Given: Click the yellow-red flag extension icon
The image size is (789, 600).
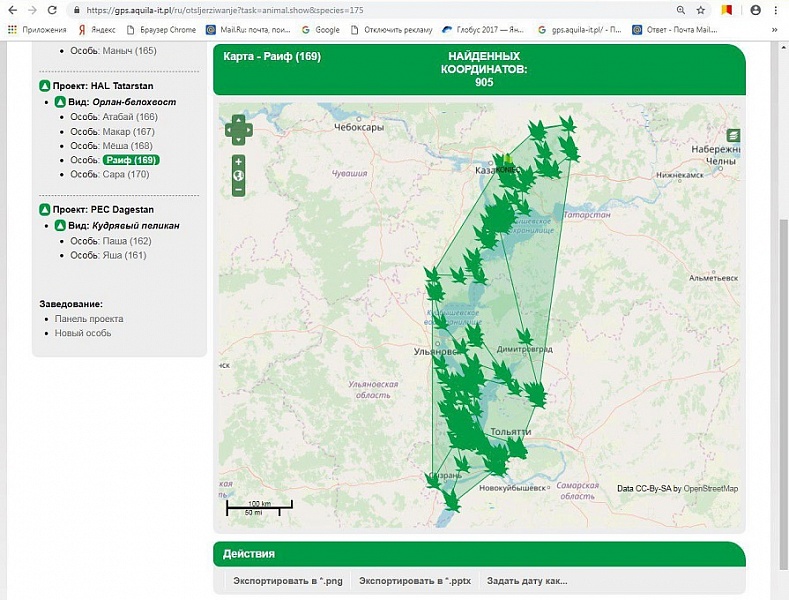Looking at the screenshot, I should (727, 10).
